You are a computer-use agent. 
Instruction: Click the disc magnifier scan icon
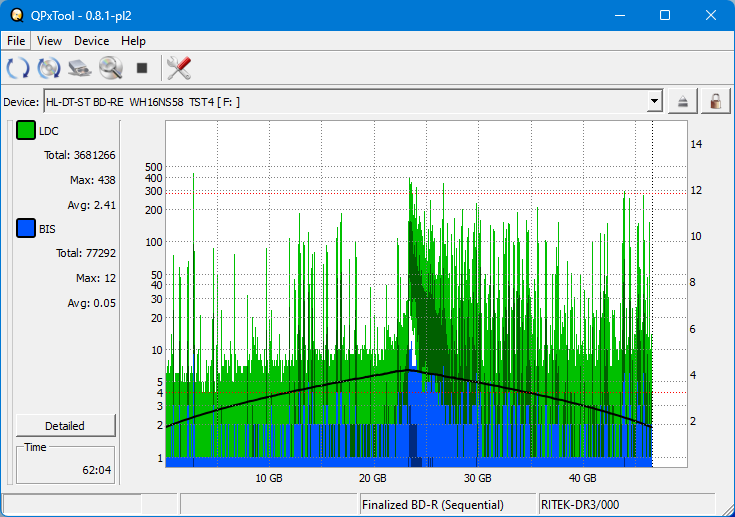[x=111, y=68]
